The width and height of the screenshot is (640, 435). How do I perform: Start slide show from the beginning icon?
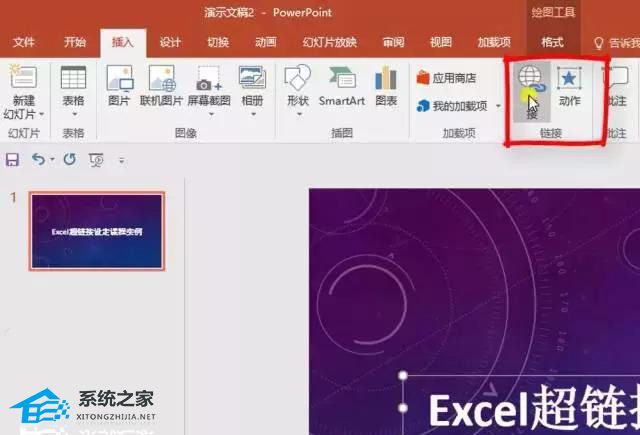coord(96,160)
